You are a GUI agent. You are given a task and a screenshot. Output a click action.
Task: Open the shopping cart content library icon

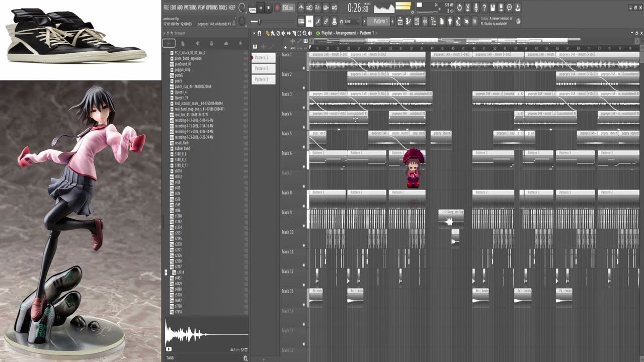tap(474, 21)
